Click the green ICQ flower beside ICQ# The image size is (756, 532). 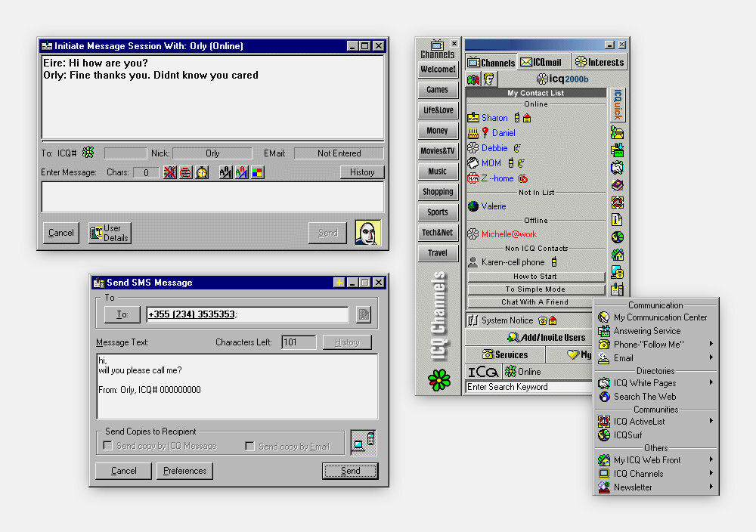[88, 153]
